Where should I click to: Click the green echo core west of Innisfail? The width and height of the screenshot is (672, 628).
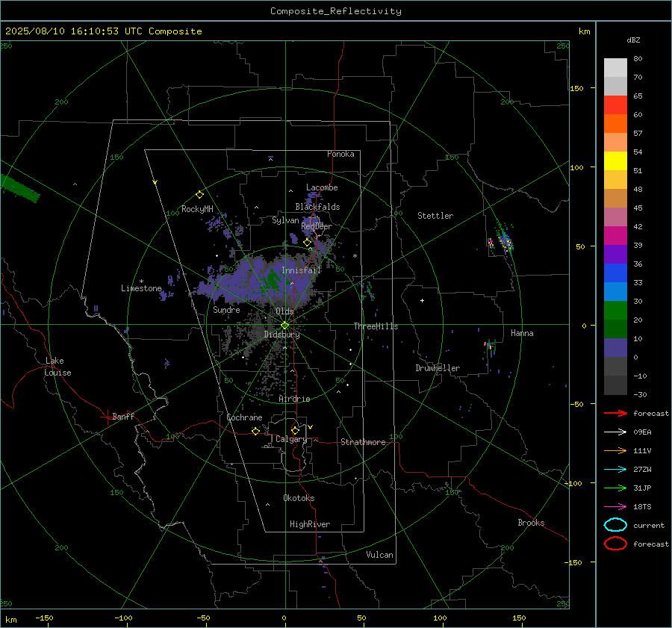tap(273, 279)
